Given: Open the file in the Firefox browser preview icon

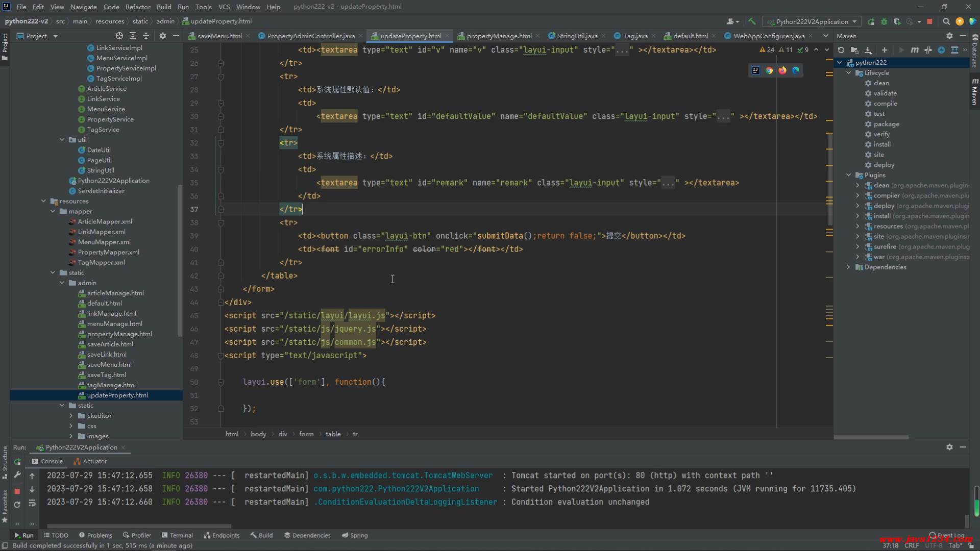Looking at the screenshot, I should pos(782,70).
